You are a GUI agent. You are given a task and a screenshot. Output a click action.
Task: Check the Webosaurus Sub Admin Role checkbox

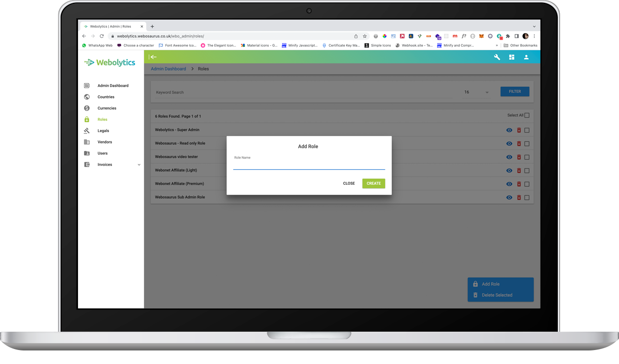point(527,197)
